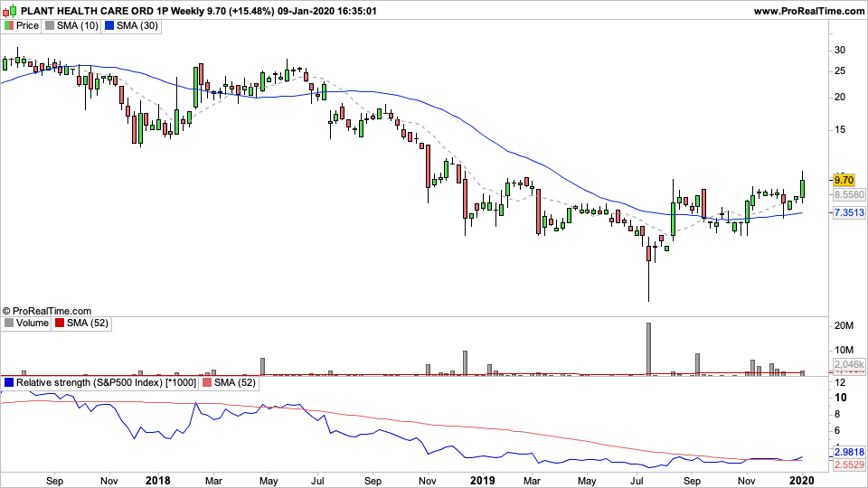
Task: Click the blue SMA (30) color swatch
Action: pos(109,25)
